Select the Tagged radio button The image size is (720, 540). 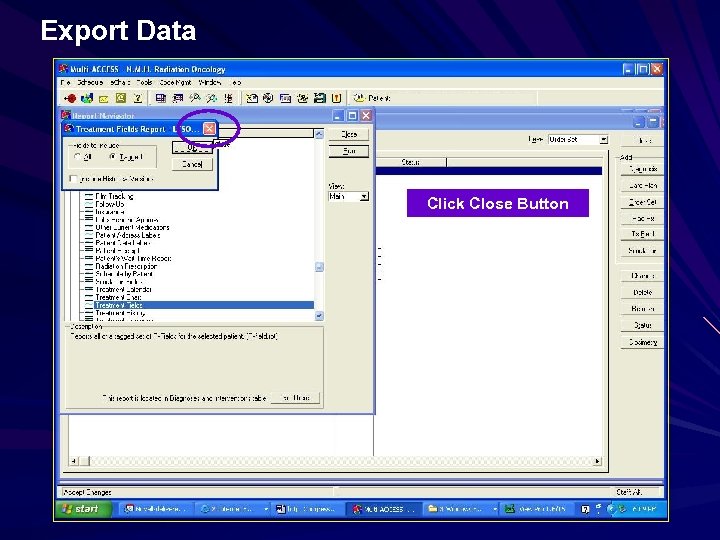(112, 157)
